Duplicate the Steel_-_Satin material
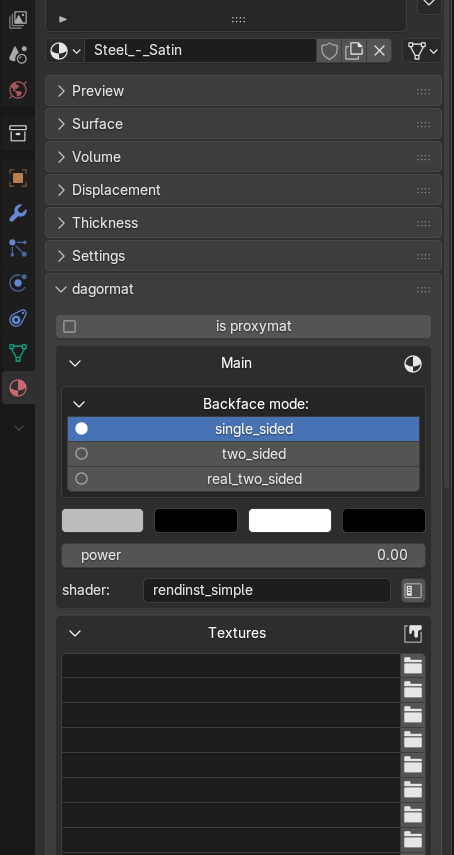Viewport: 454px width, 855px height. click(x=354, y=51)
